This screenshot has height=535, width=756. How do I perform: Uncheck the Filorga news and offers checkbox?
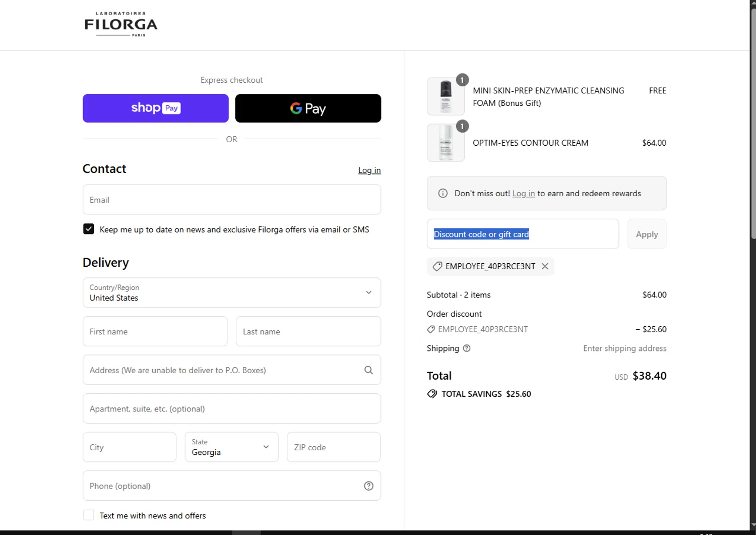89,229
